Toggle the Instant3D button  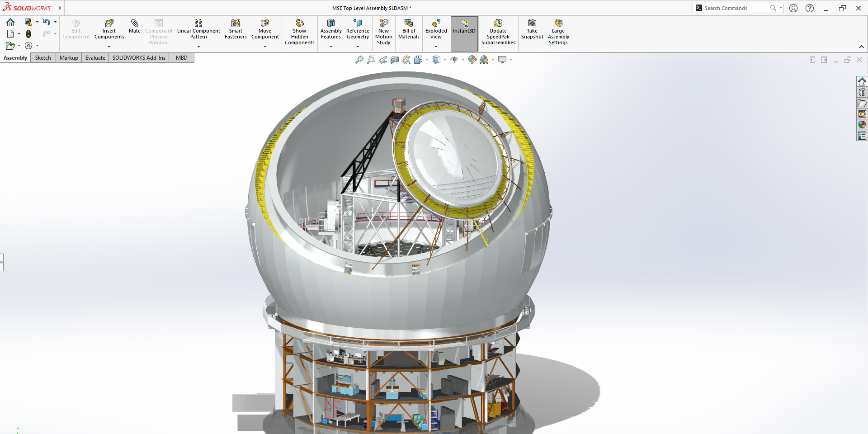(464, 27)
